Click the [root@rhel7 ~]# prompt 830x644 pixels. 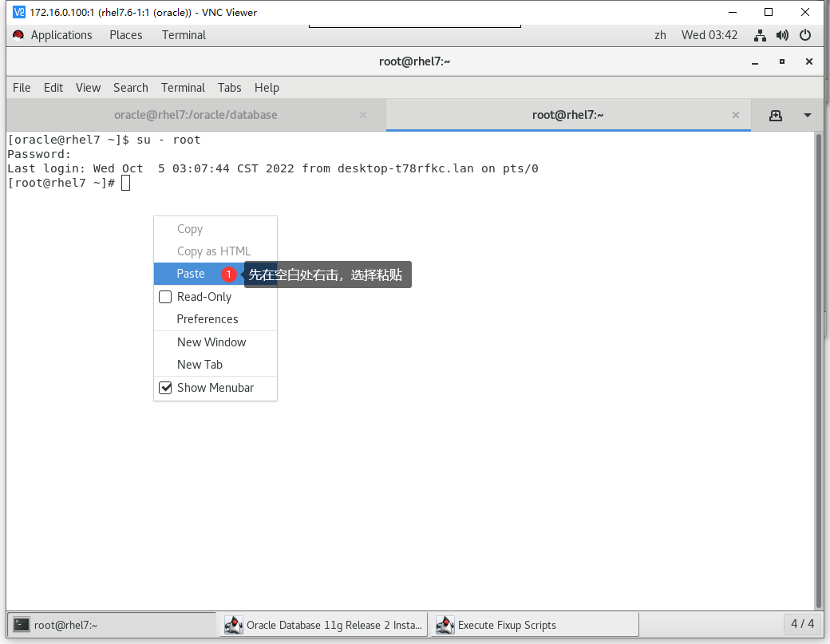(61, 183)
